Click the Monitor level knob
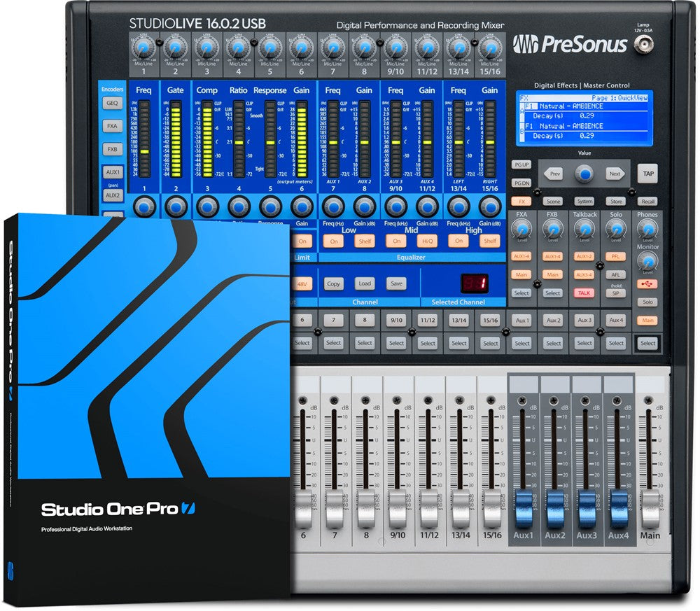The height and width of the screenshot is (611, 700). [647, 261]
